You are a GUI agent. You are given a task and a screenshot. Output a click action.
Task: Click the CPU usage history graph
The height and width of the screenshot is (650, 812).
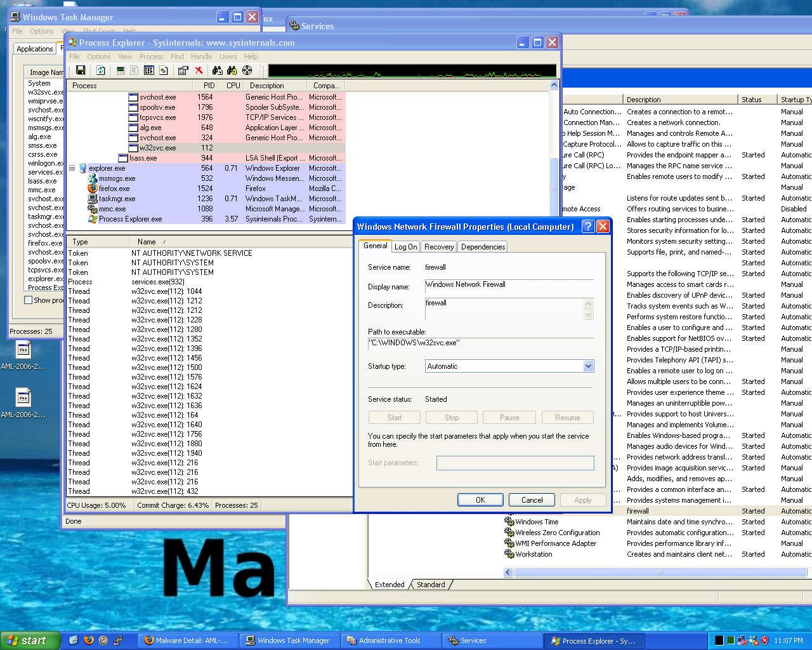[412, 70]
